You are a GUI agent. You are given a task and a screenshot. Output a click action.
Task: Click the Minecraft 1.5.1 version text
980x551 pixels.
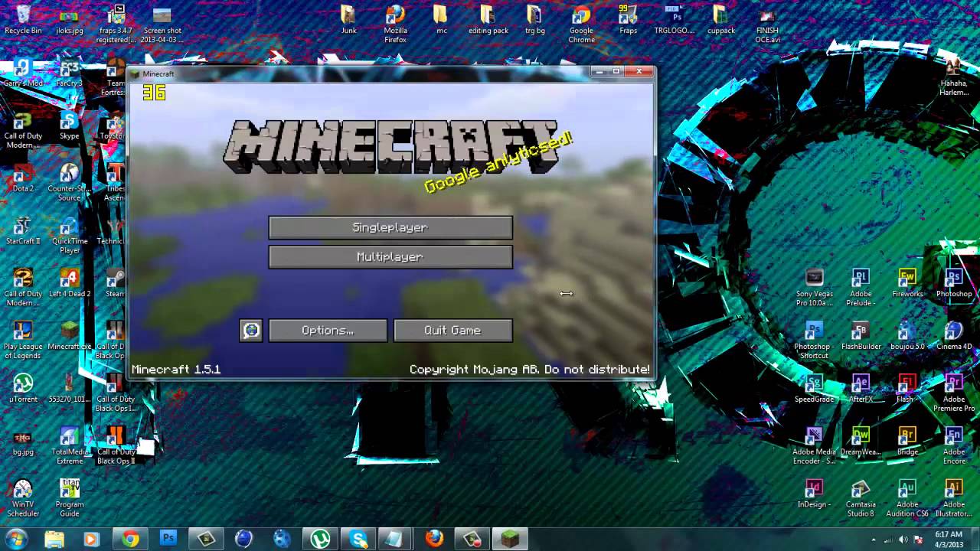pos(176,370)
